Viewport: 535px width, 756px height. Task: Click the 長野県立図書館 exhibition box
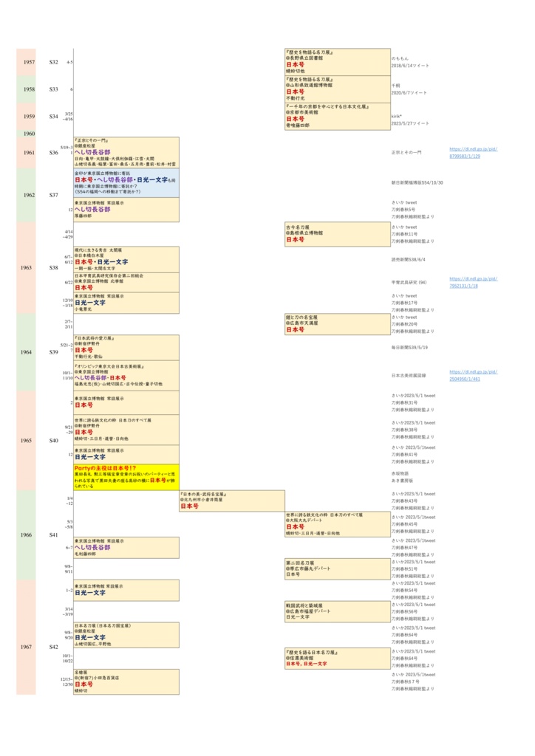tap(338, 62)
